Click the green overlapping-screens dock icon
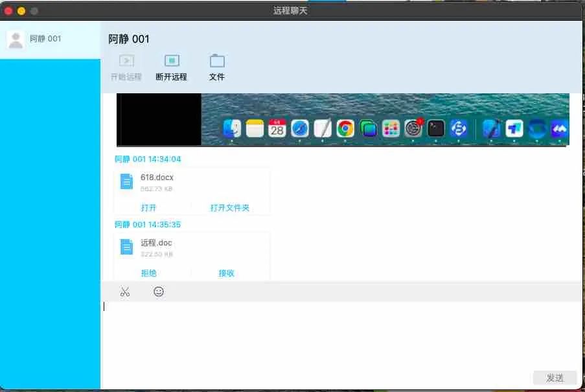The height and width of the screenshot is (392, 585). point(368,129)
